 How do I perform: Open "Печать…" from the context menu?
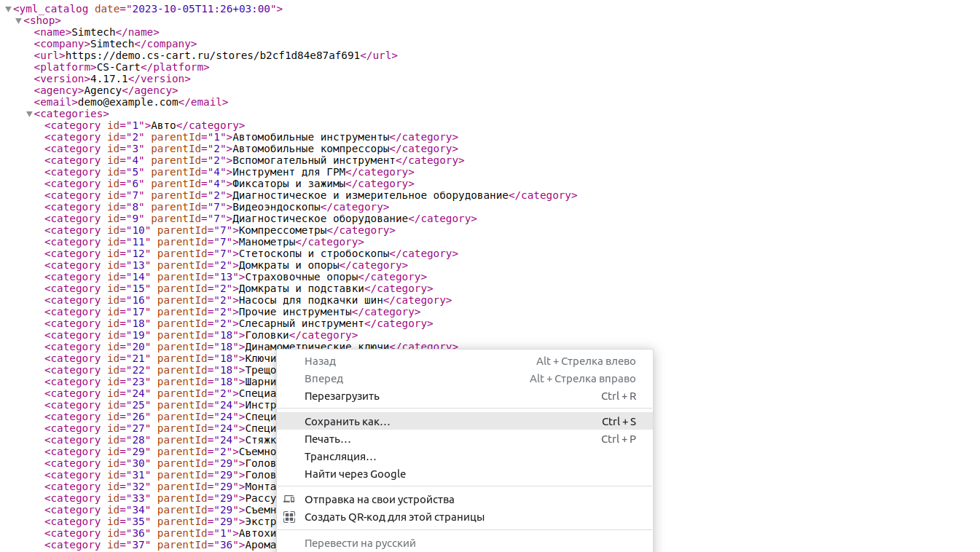coord(327,439)
